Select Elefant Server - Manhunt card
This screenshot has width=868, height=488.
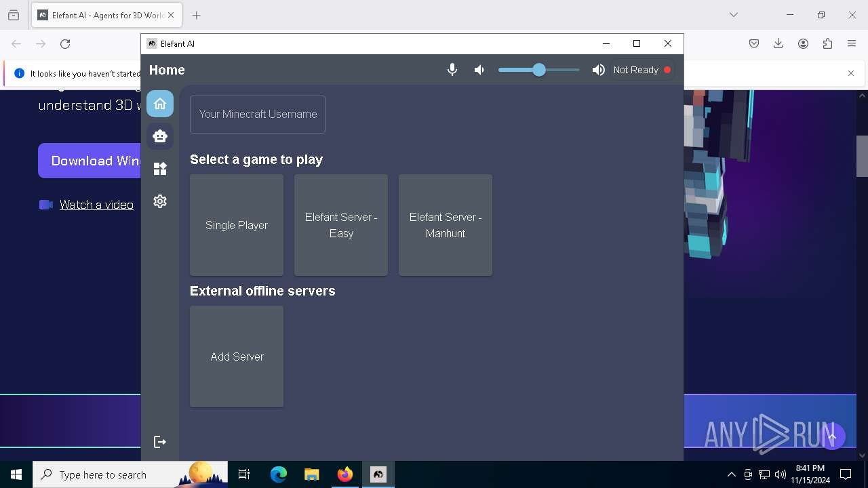[446, 225]
